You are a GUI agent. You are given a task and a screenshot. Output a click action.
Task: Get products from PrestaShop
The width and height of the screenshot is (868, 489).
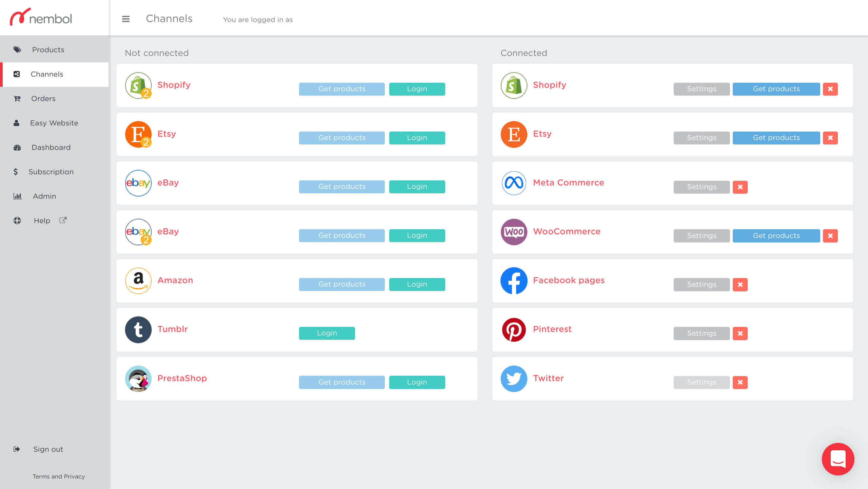[342, 382]
